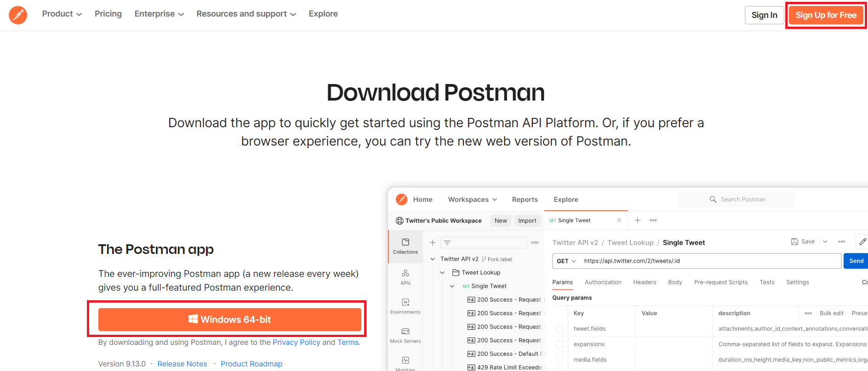
Task: Close the Single Tweet tab
Action: tap(619, 220)
